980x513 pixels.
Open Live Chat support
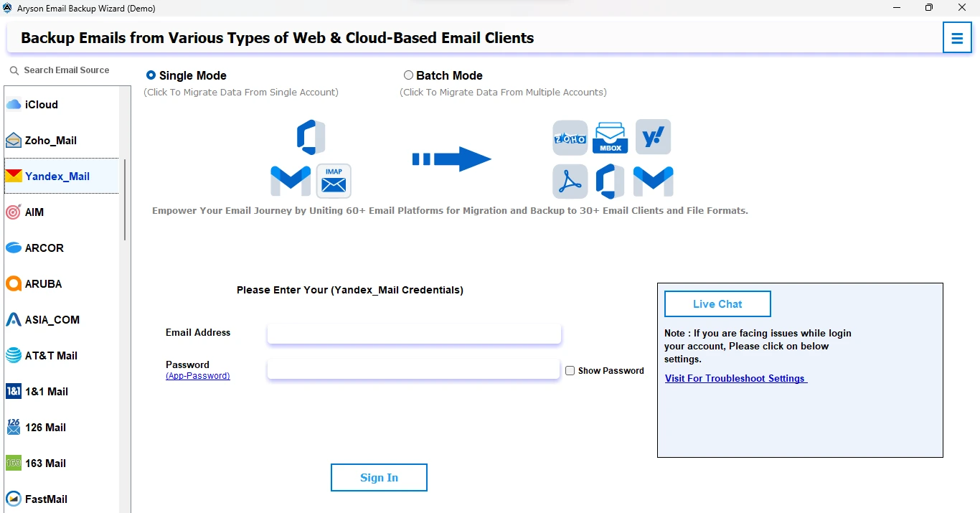coord(717,303)
